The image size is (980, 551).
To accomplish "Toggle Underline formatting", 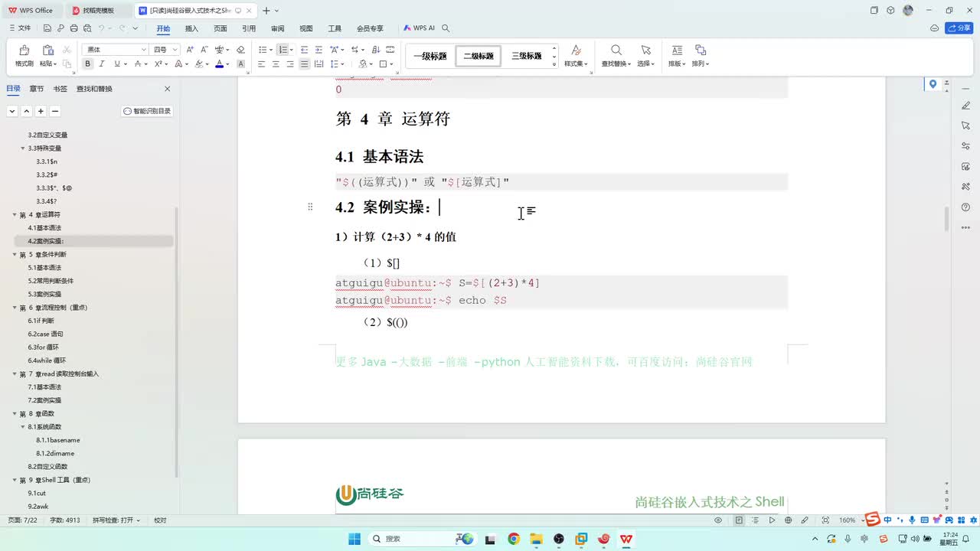I will [x=116, y=64].
